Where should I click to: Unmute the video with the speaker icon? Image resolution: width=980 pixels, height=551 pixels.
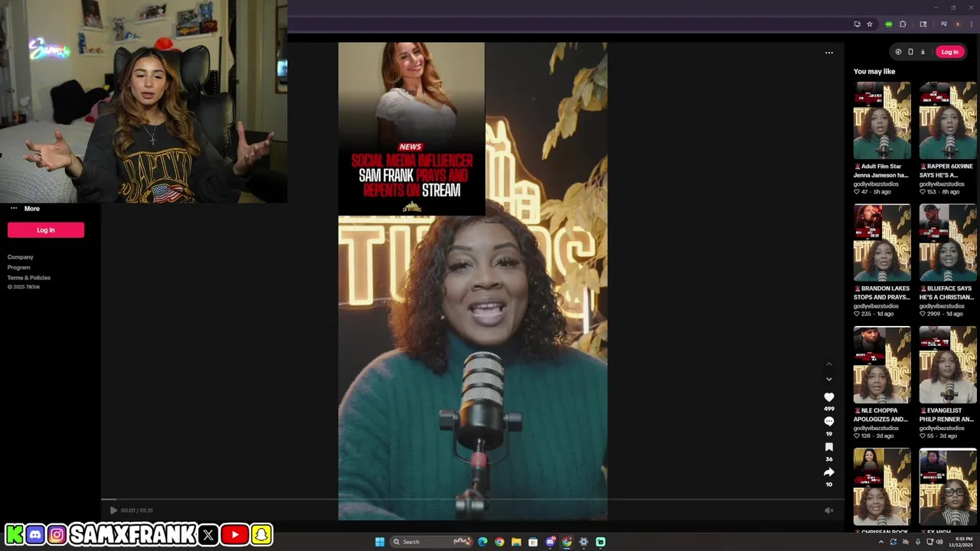828,510
